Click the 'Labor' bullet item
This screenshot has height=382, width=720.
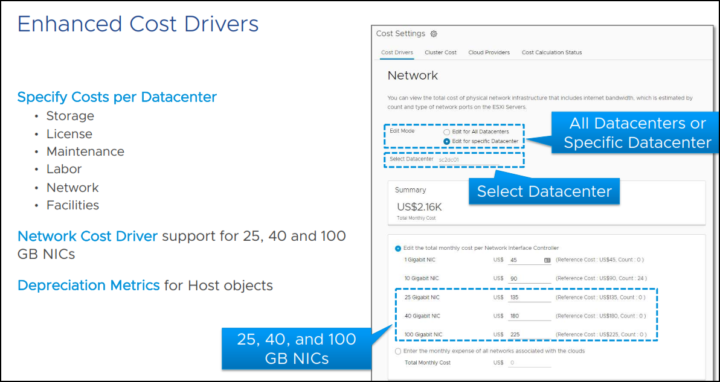click(64, 169)
